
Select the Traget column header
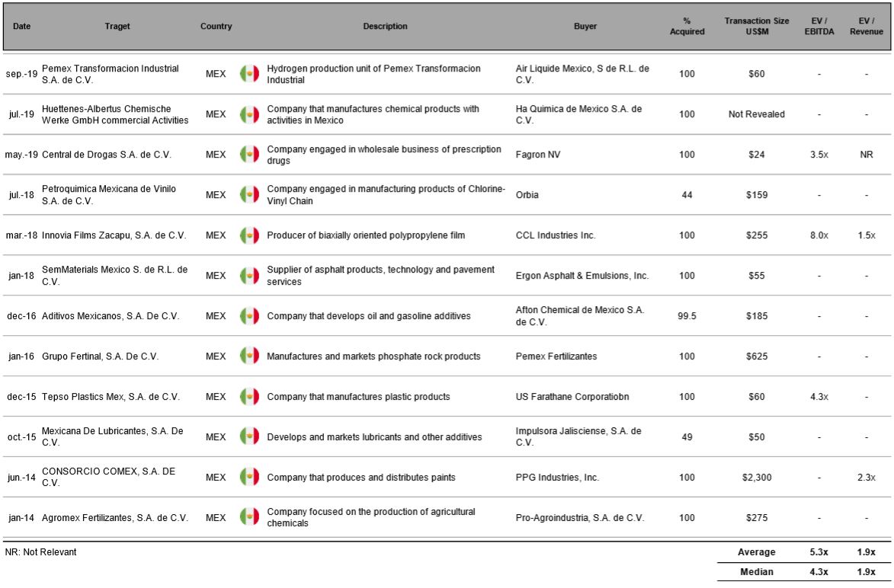[x=117, y=26]
